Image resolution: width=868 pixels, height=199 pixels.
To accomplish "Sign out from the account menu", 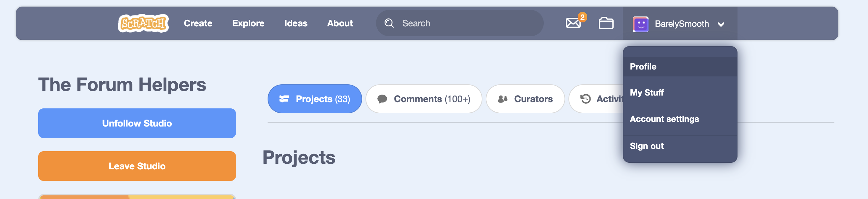I will [x=680, y=146].
